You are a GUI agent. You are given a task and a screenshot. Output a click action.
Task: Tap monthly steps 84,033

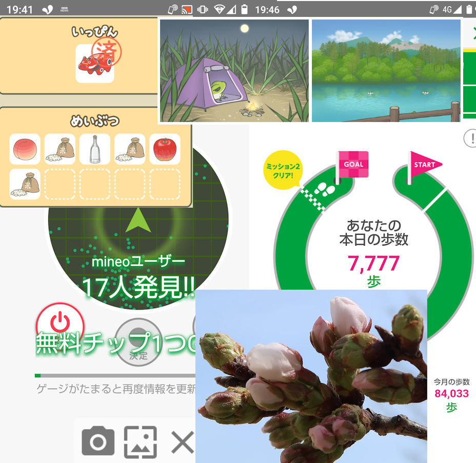[452, 393]
